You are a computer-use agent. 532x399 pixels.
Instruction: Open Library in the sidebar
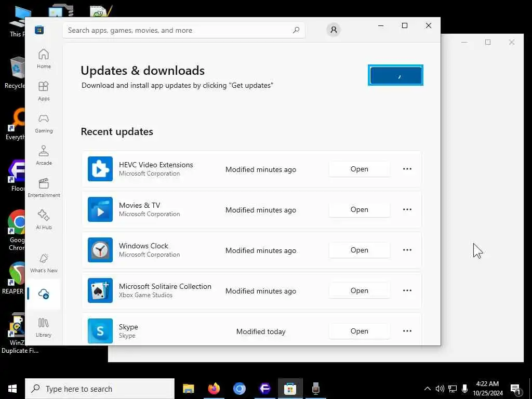pos(44,327)
